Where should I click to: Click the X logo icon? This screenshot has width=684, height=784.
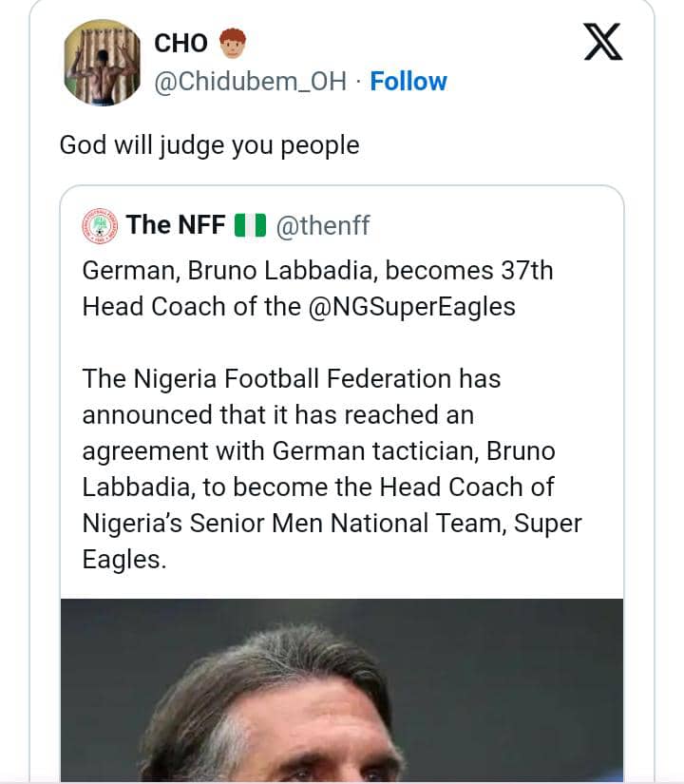coord(603,43)
